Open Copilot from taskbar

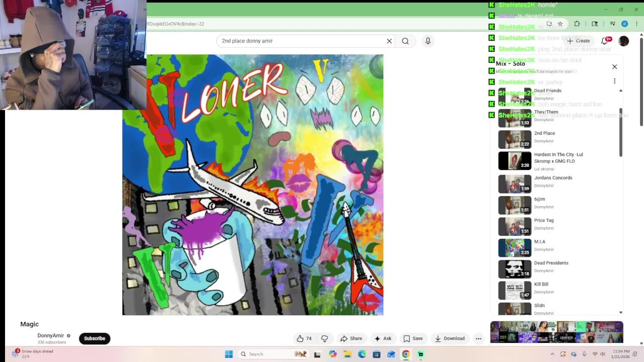(333, 354)
